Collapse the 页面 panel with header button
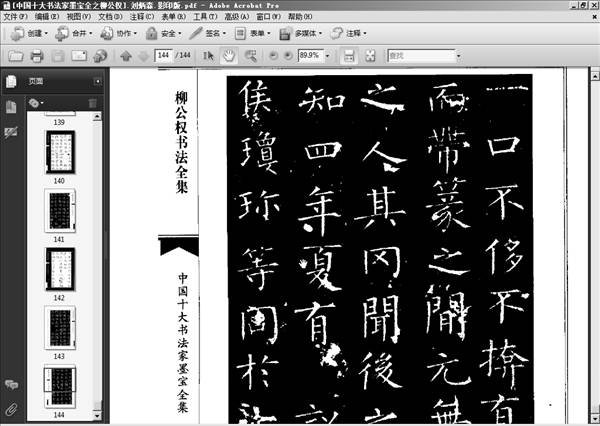This screenshot has width=600, height=426. pyautogui.click(x=98, y=81)
